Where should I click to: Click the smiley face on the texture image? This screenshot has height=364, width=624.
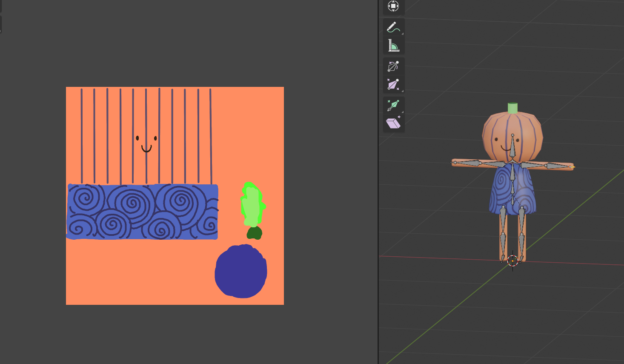(146, 144)
